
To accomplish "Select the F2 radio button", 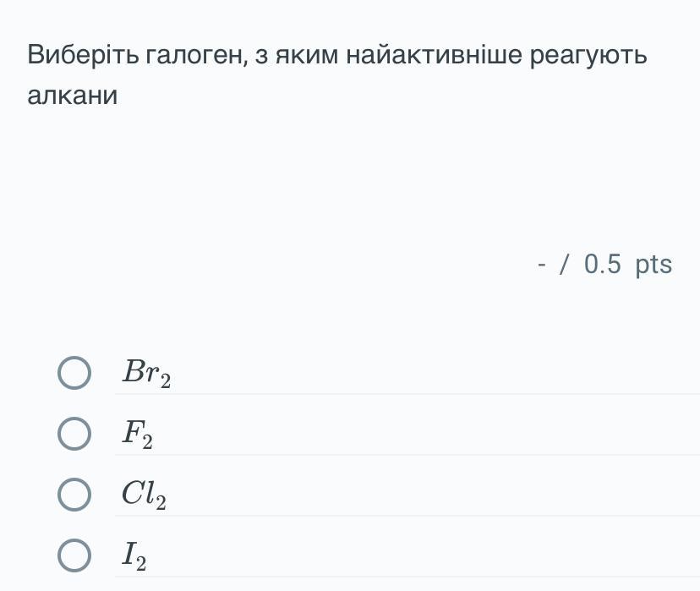I will point(74,434).
